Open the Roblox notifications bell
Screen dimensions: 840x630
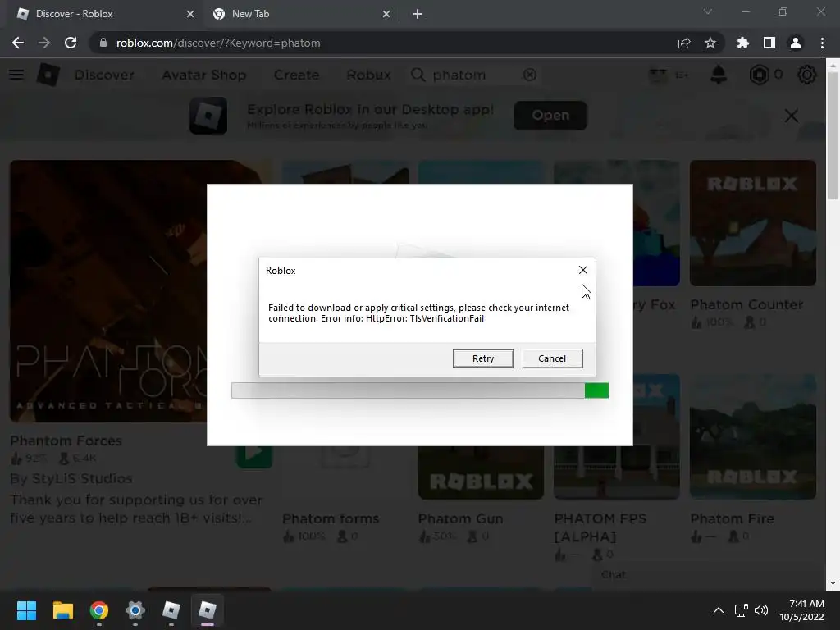719,75
